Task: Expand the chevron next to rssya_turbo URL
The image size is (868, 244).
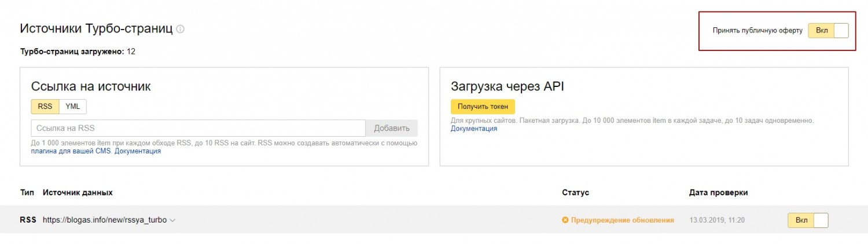Action: (172, 220)
